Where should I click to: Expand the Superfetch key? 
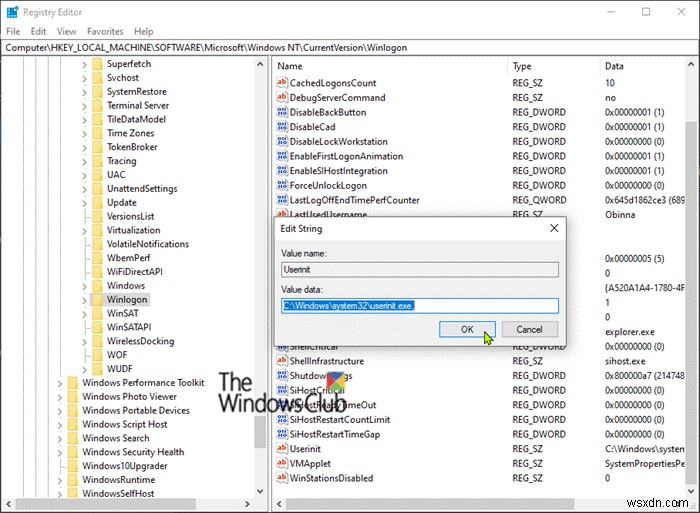click(x=84, y=64)
